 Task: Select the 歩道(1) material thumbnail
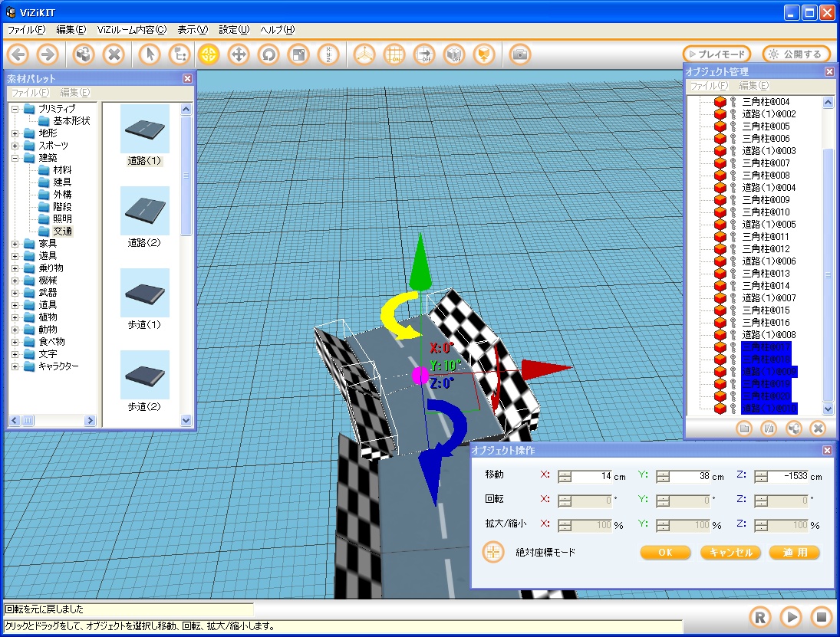click(145, 293)
